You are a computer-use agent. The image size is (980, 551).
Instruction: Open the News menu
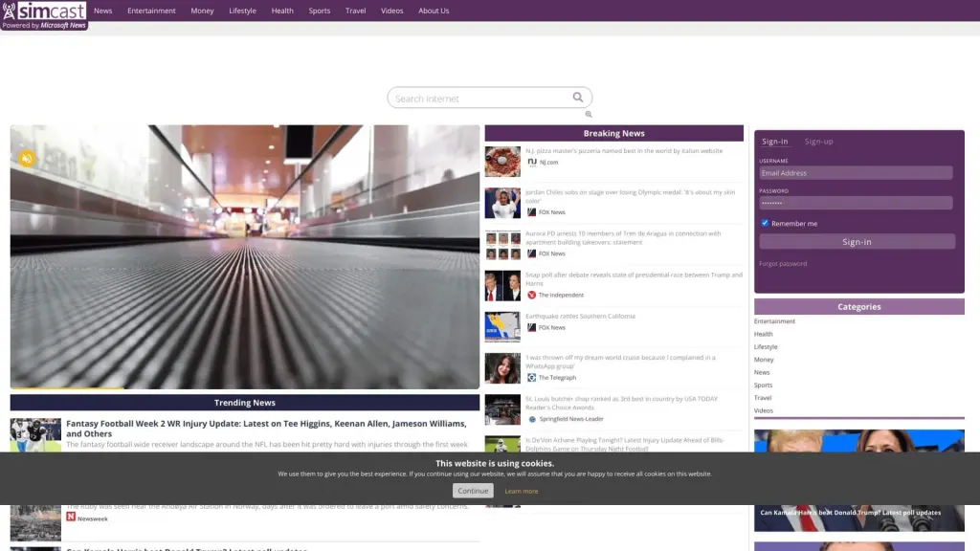tap(103, 11)
